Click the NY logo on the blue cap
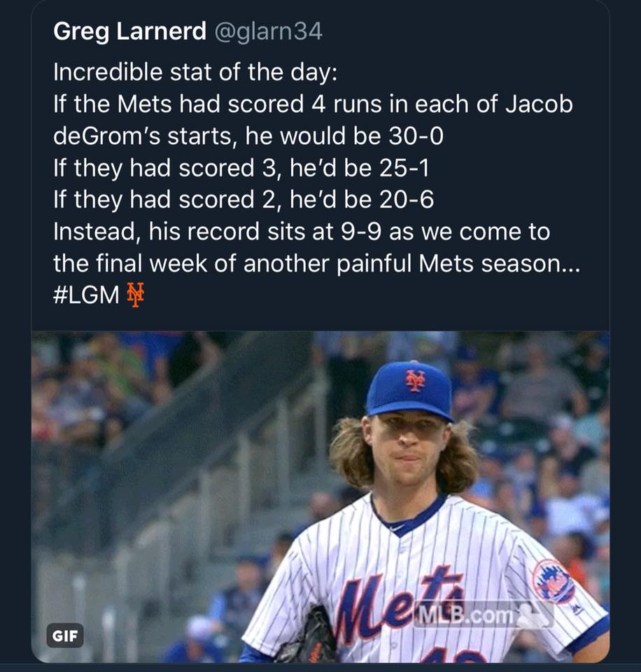641x672 pixels. click(x=416, y=379)
